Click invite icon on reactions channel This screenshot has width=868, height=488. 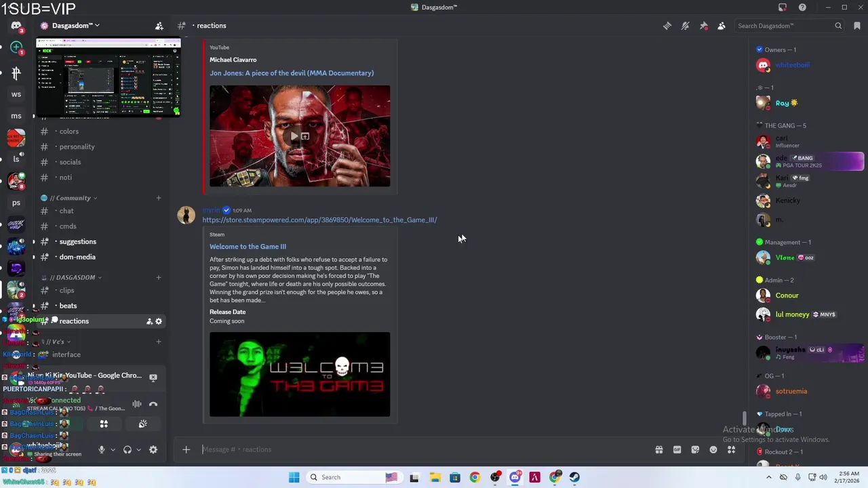[x=149, y=321]
